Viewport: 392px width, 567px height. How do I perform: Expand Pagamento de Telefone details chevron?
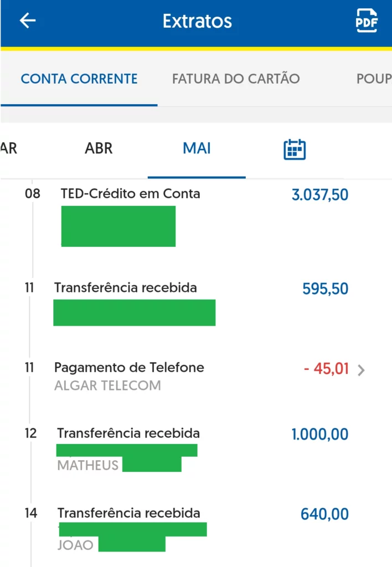click(361, 370)
